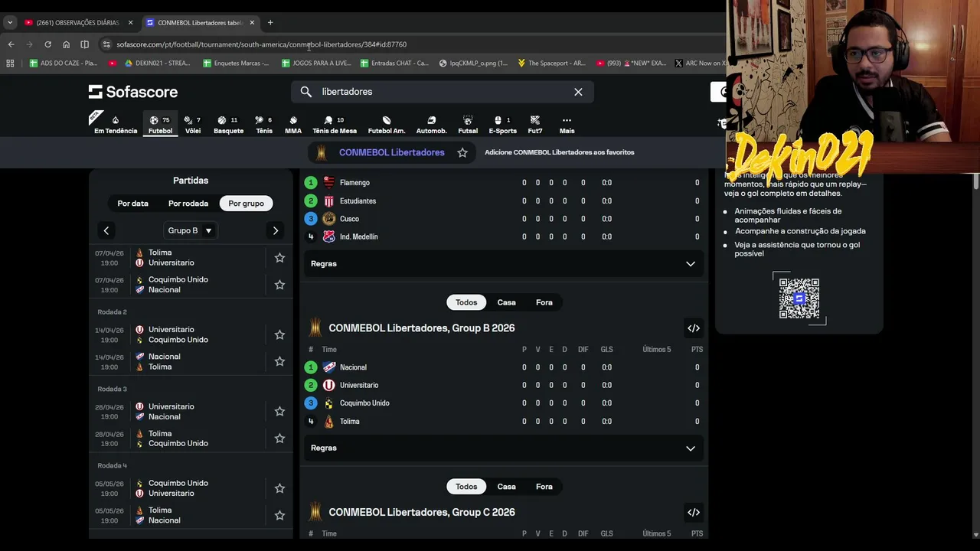980x551 pixels.
Task: Select the Futsal category
Action: 468,125
